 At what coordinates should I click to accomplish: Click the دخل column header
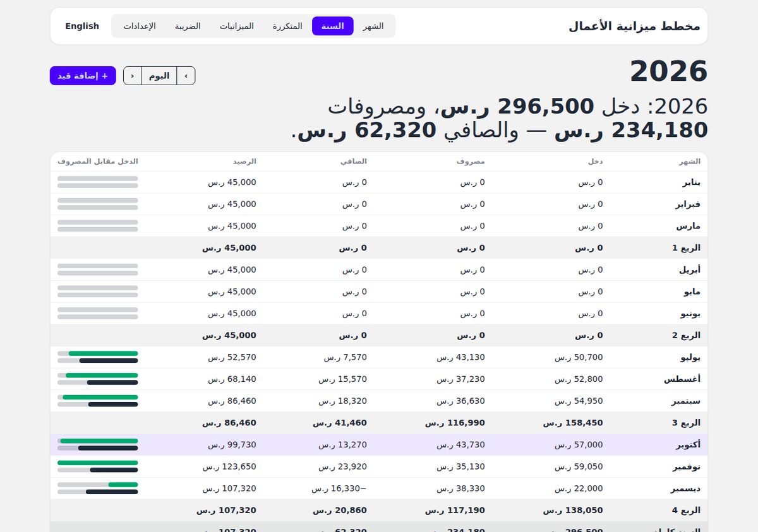coord(595,162)
